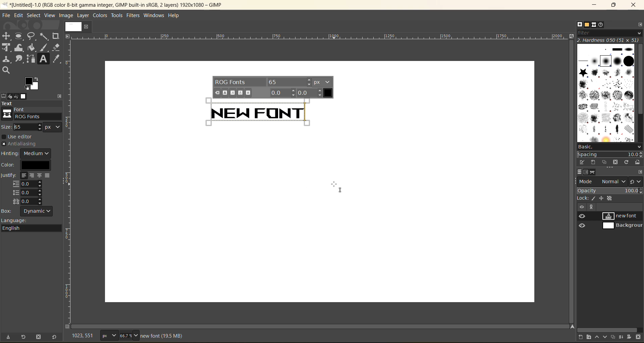644x343 pixels.
Task: Click the Paths tool icon
Action: coord(32,60)
